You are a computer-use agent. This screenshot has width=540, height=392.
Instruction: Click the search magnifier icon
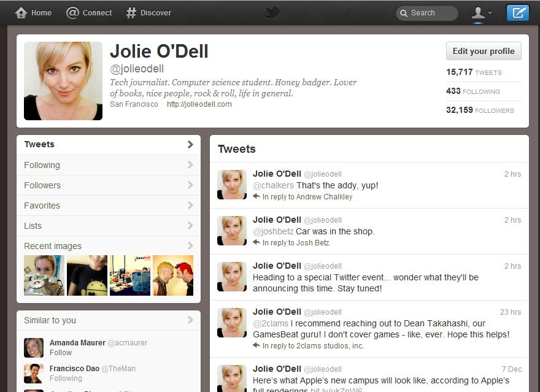(x=404, y=13)
